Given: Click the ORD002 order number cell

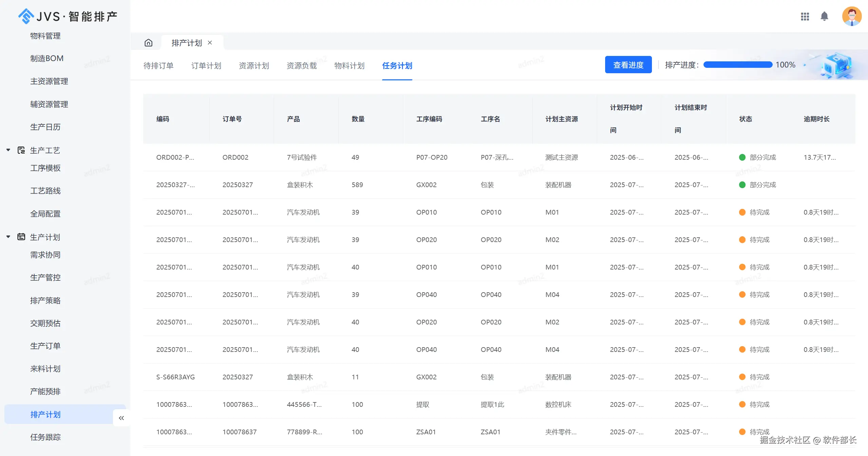Looking at the screenshot, I should click(x=235, y=157).
